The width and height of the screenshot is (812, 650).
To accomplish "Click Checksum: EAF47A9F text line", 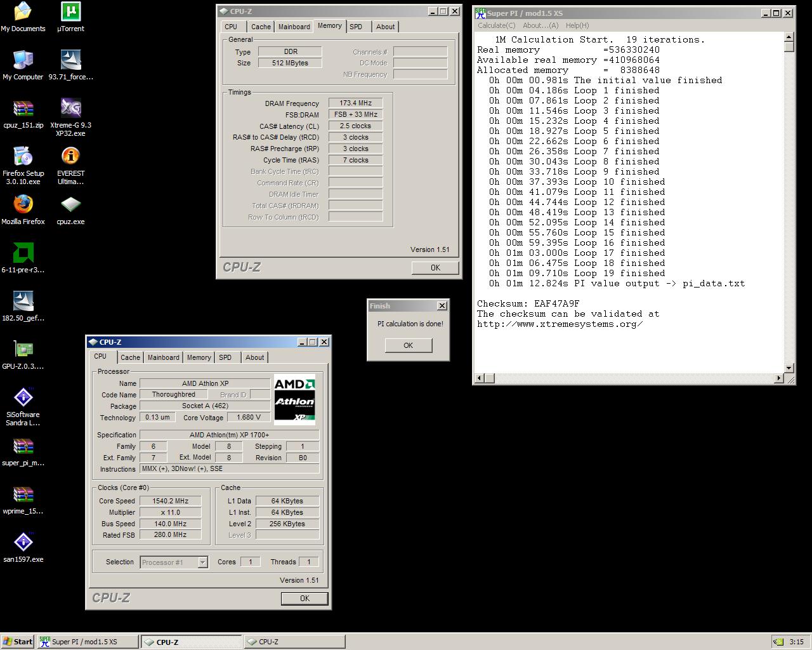I will [528, 303].
